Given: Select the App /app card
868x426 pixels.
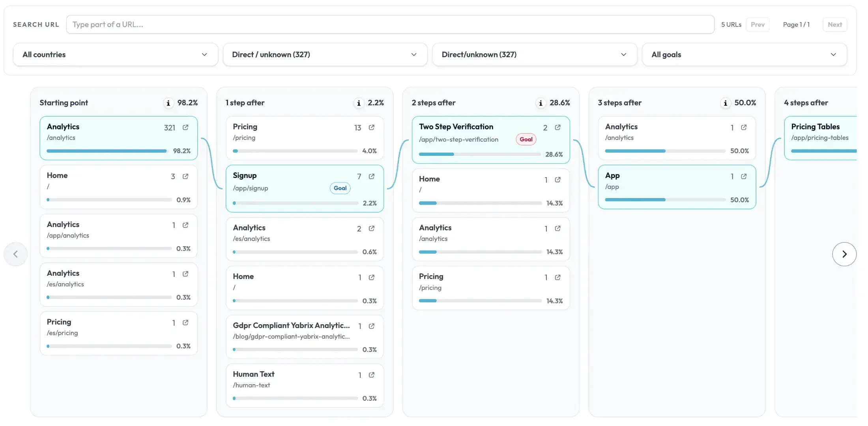Looking at the screenshot, I should [677, 187].
